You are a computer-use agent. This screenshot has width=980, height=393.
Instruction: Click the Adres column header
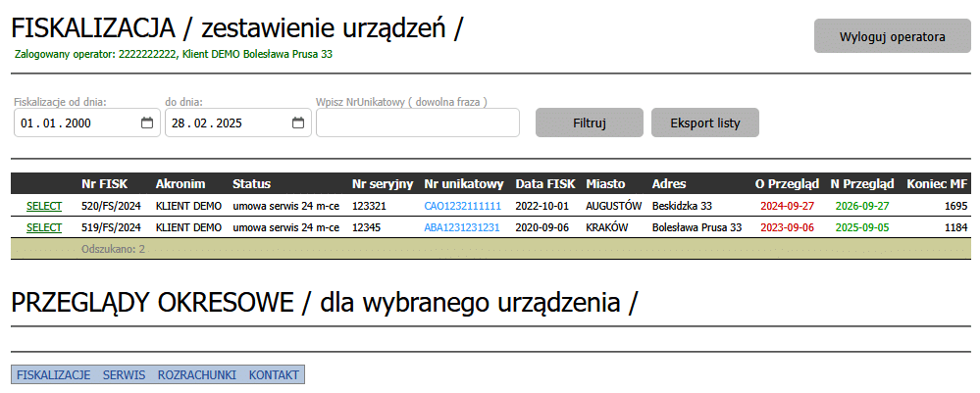point(669,183)
